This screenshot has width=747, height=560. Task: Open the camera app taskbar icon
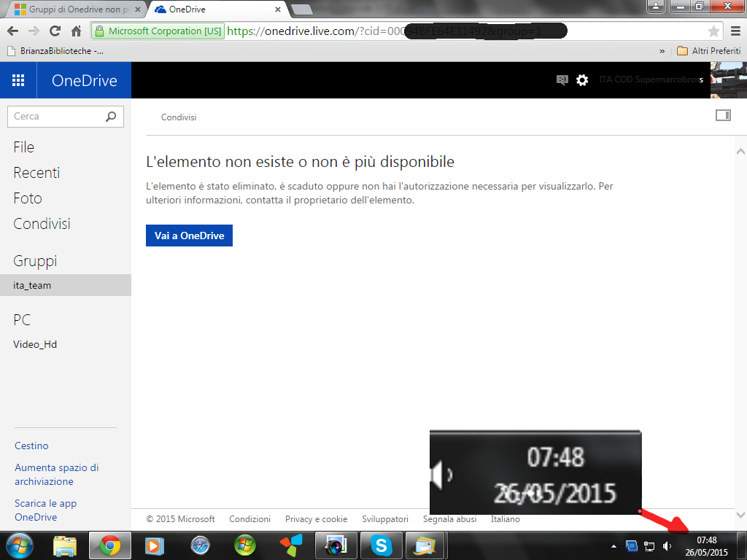tap(336, 545)
